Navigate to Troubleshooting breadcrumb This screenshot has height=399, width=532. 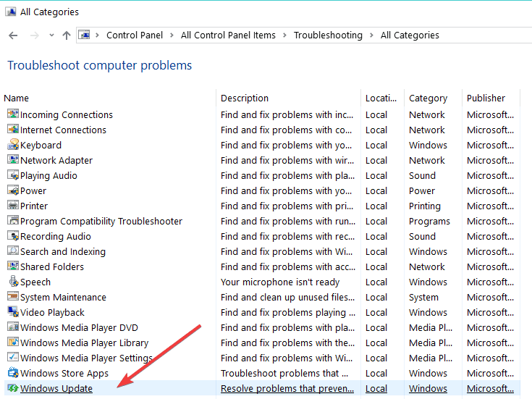328,35
